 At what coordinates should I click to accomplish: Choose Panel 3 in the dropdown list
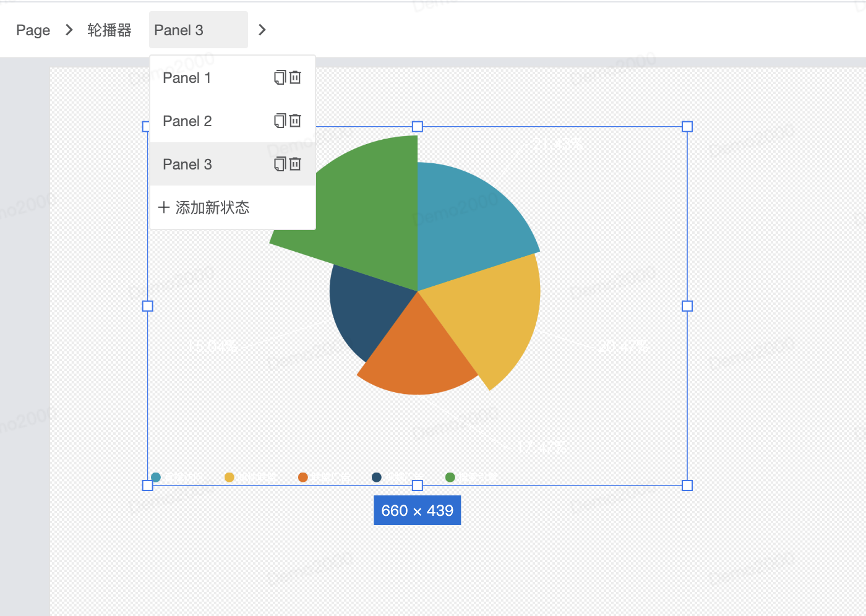click(233, 164)
